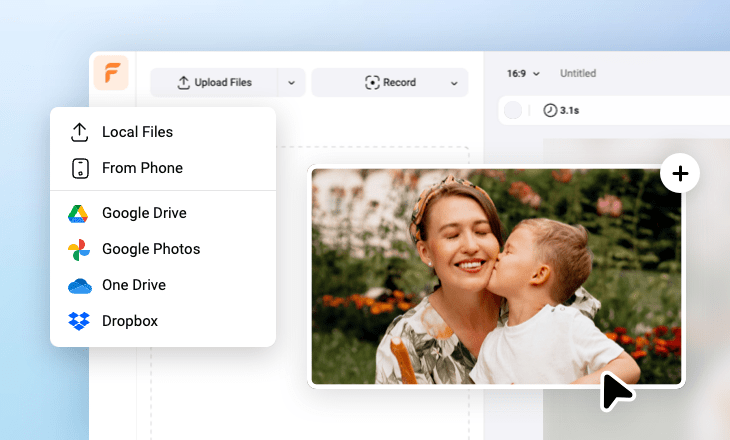Click the upload arrow icon in Upload Files
Viewport: 730px width, 440px height.
[x=183, y=82]
